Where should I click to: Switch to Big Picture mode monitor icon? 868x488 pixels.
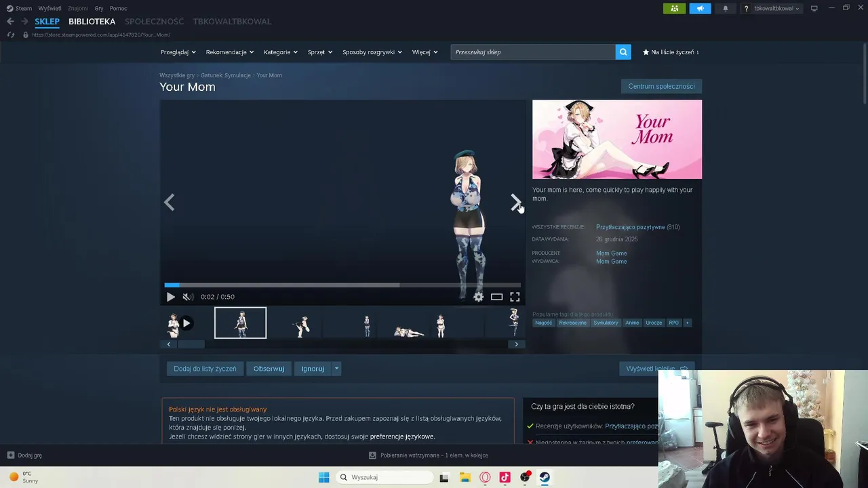point(814,8)
